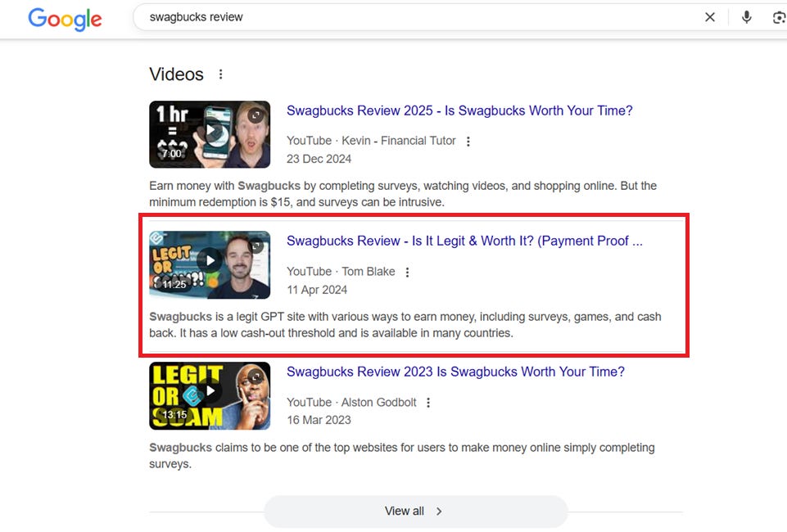Click the Videos section heading
Screen dimensions: 787x532
click(176, 74)
